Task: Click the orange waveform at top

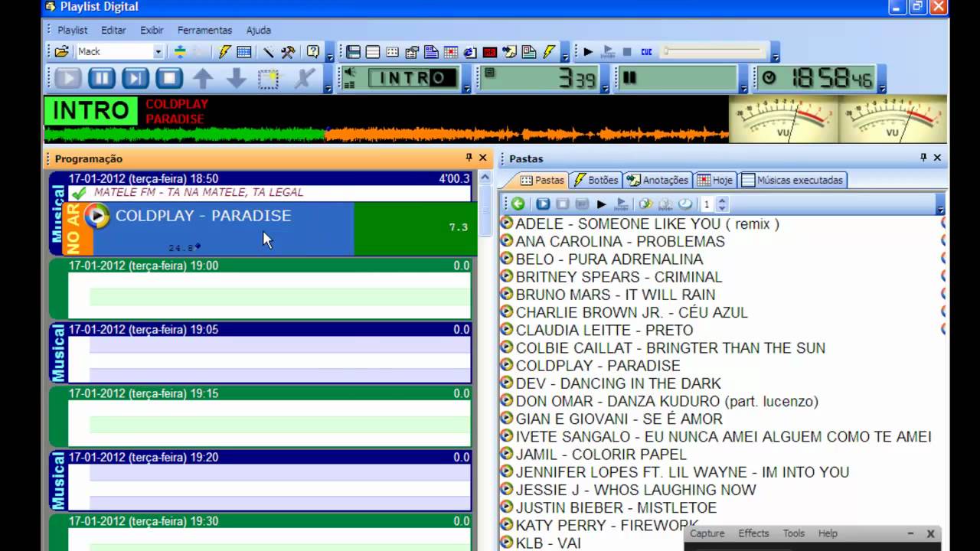Action: (x=527, y=135)
